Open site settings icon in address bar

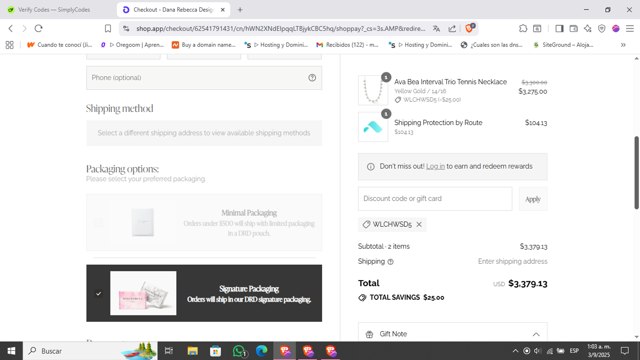[126, 28]
